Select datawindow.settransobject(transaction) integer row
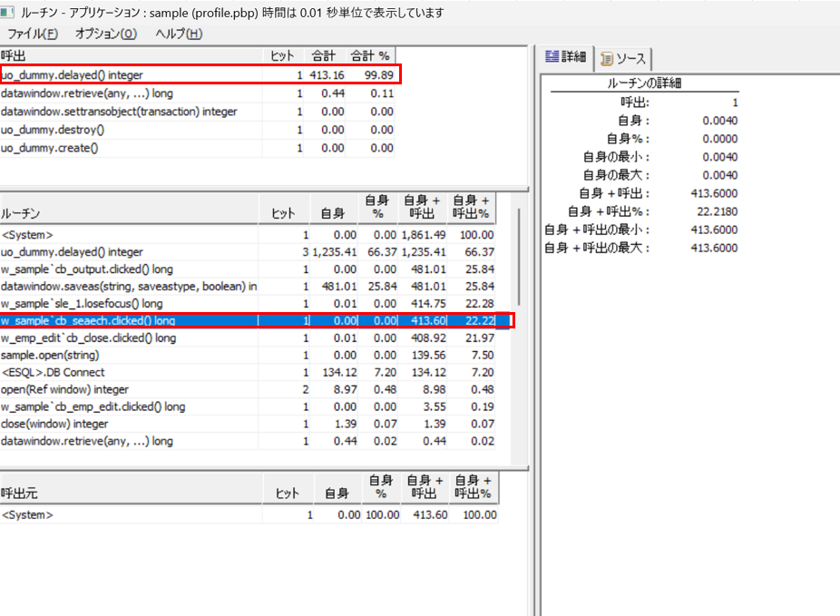This screenshot has width=840, height=616. pyautogui.click(x=119, y=112)
